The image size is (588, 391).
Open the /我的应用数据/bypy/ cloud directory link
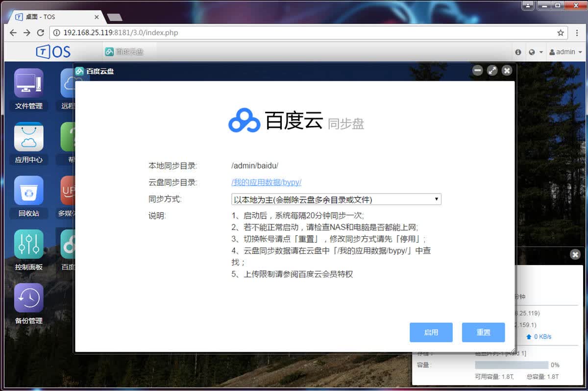[x=266, y=182]
